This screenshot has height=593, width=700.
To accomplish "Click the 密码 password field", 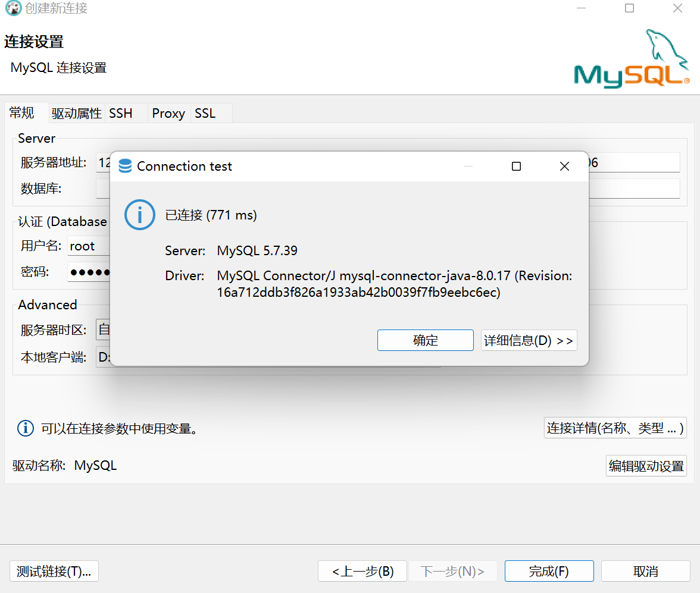I will pos(89,272).
